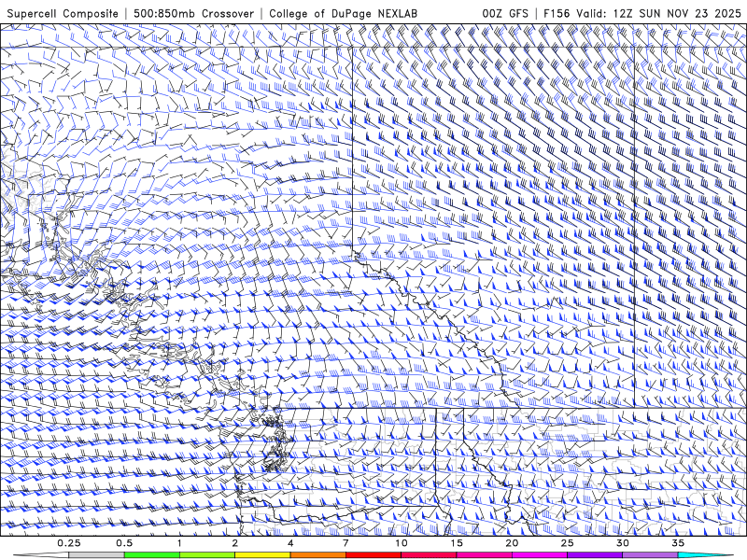This screenshot has height=560, width=747.
Task: Click the "2" legend value
Action: [235, 543]
